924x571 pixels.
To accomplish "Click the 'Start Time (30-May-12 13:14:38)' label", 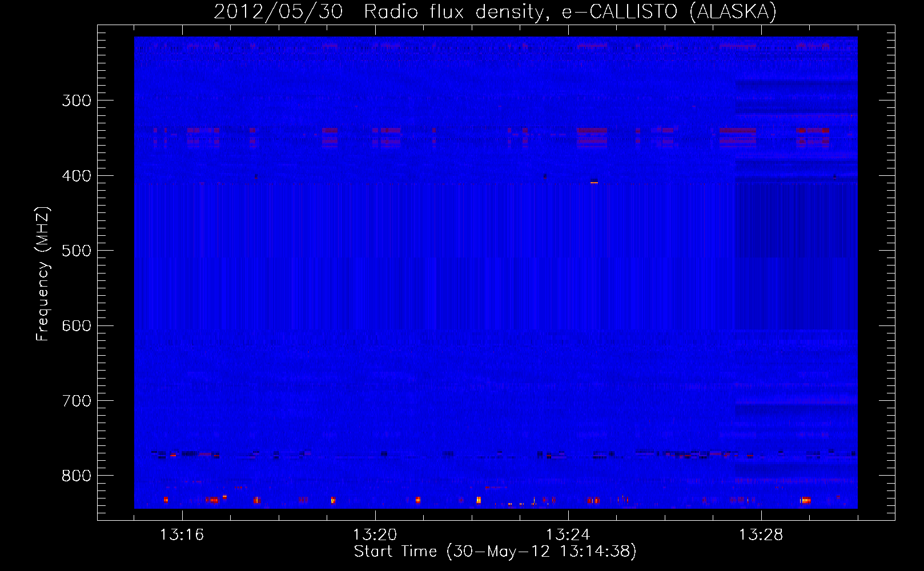I will point(495,552).
